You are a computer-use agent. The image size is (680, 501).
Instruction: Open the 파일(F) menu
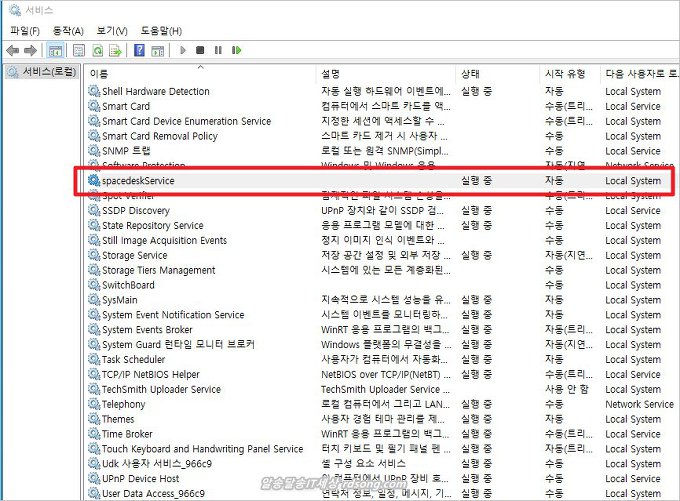[x=24, y=31]
